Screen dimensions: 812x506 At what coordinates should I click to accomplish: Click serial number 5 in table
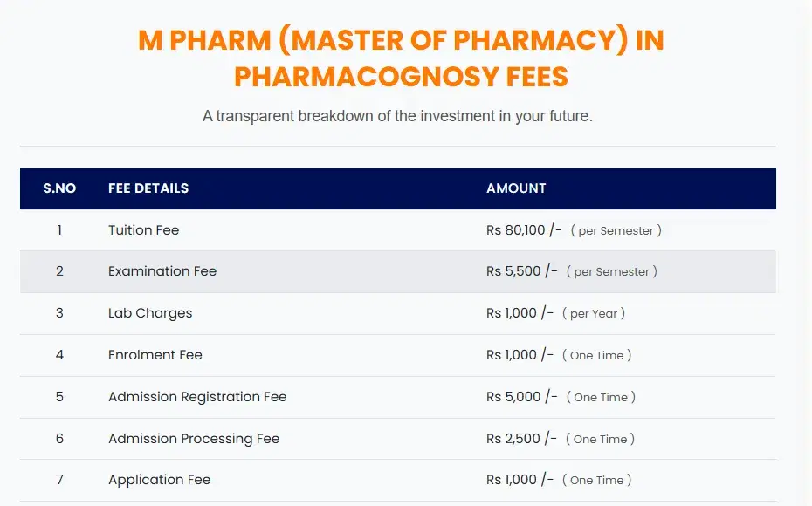[59, 397]
